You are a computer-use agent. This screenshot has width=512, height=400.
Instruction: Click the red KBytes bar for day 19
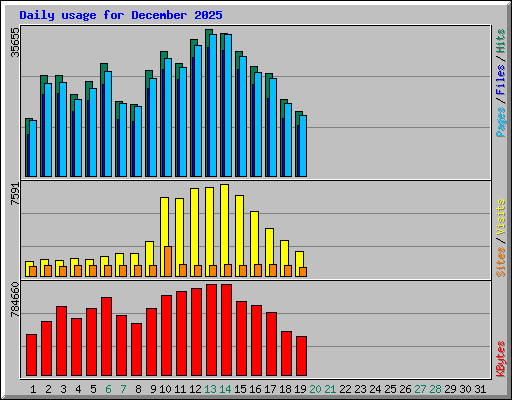pyautogui.click(x=301, y=356)
